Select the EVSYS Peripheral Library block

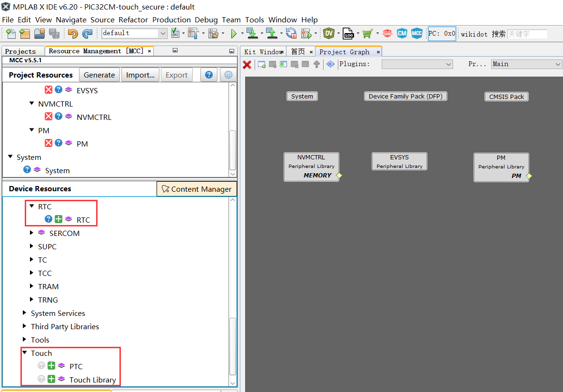(x=399, y=161)
